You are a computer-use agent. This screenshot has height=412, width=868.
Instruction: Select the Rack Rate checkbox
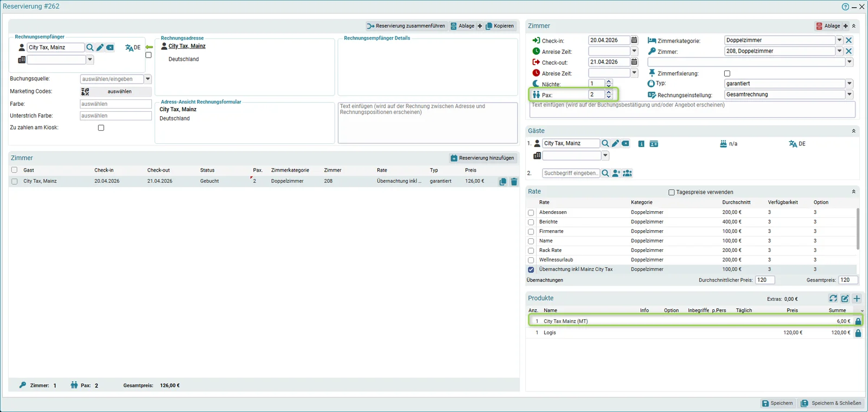coord(531,251)
